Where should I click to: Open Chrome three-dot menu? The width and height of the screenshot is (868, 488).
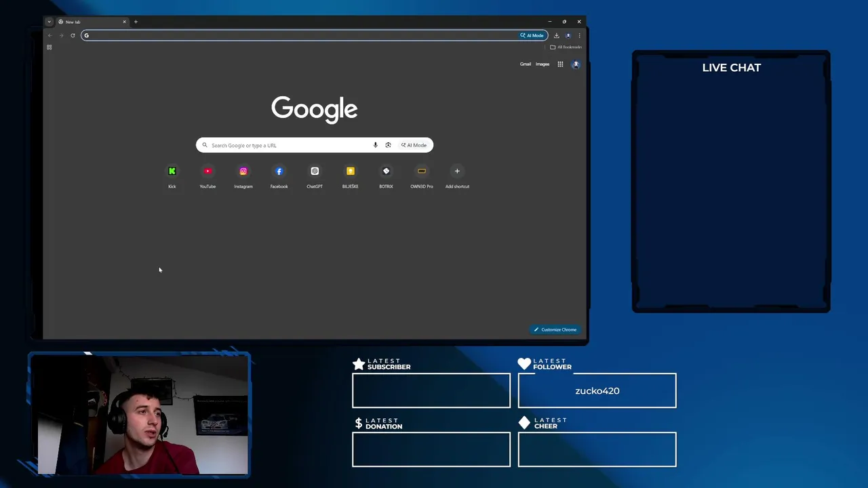pos(579,35)
